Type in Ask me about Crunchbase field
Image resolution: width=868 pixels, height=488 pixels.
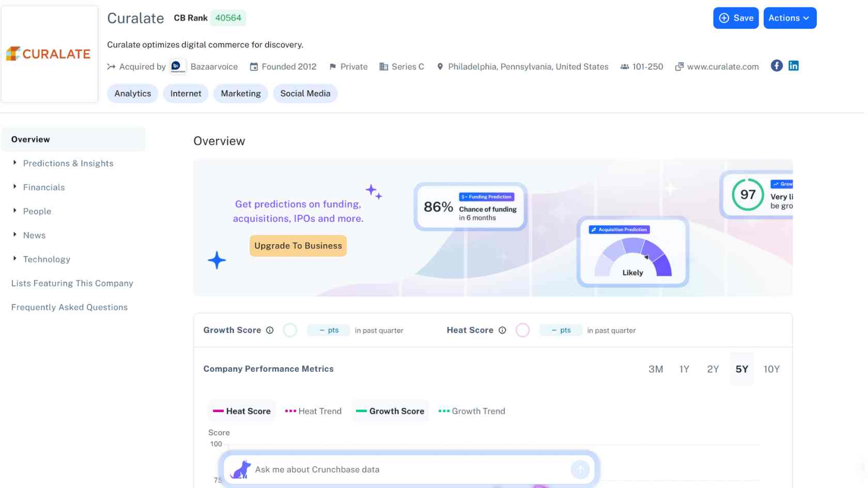click(x=408, y=469)
